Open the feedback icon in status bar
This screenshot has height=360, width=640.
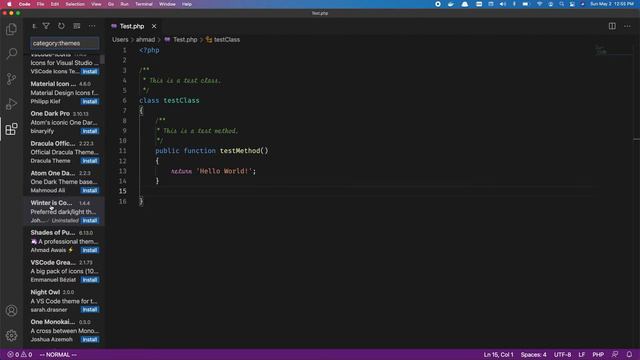pos(615,355)
